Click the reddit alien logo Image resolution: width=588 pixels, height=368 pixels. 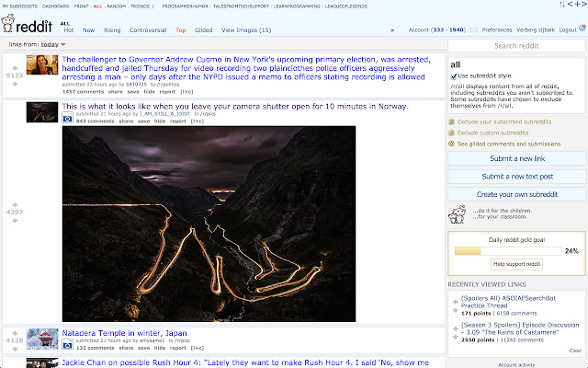[8, 23]
